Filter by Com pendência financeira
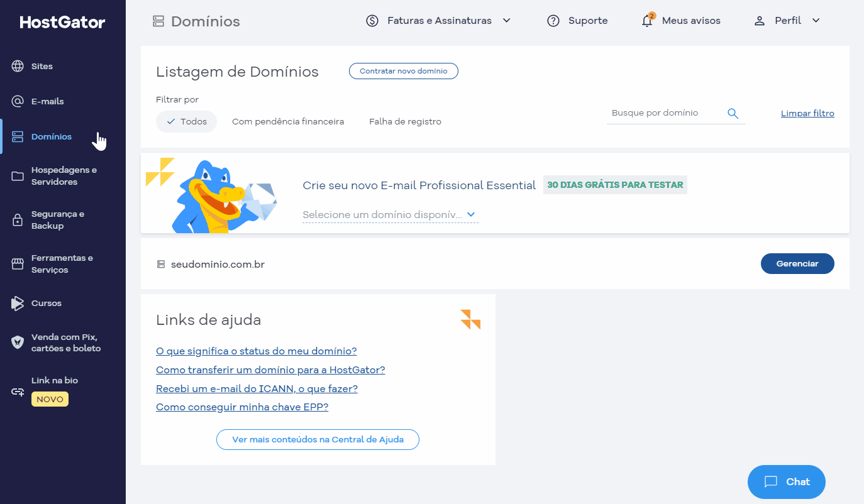The image size is (864, 504). (288, 121)
